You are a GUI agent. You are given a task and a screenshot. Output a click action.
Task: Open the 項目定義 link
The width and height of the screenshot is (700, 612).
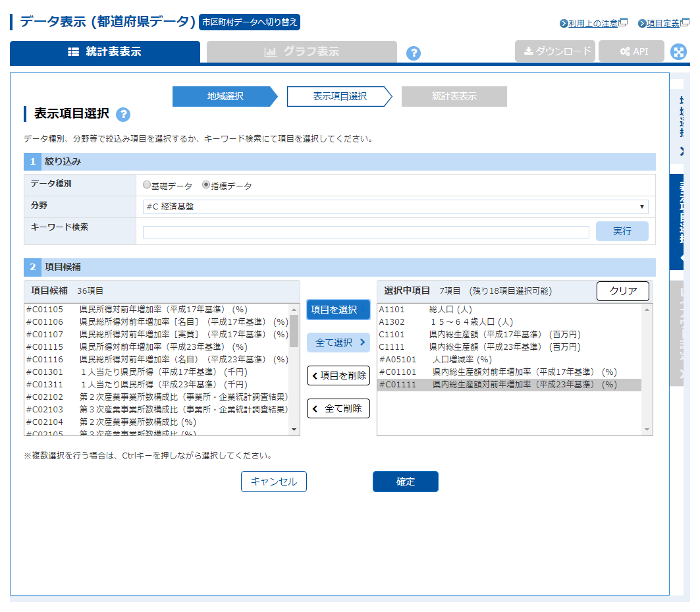662,24
